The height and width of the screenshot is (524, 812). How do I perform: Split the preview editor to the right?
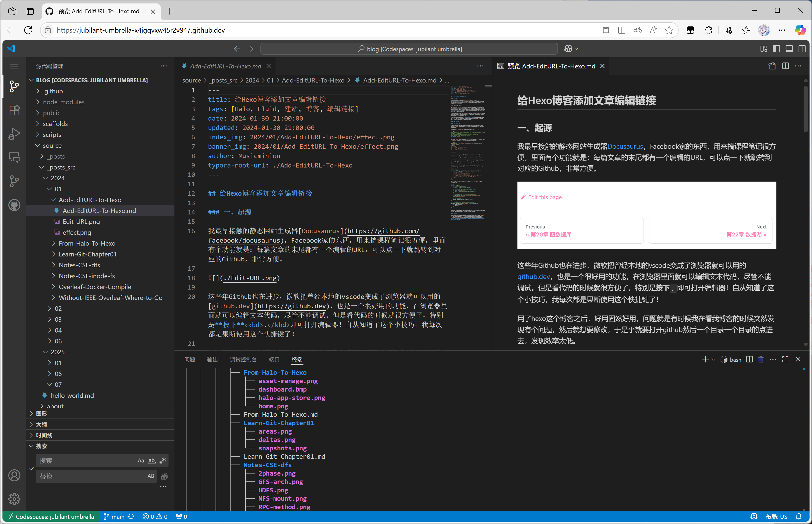[786, 66]
